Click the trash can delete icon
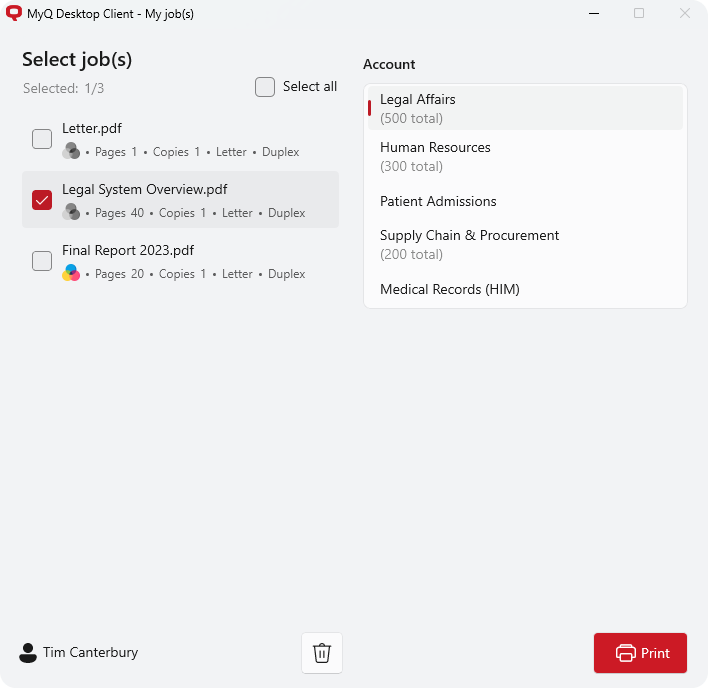709x688 pixels. (x=322, y=653)
